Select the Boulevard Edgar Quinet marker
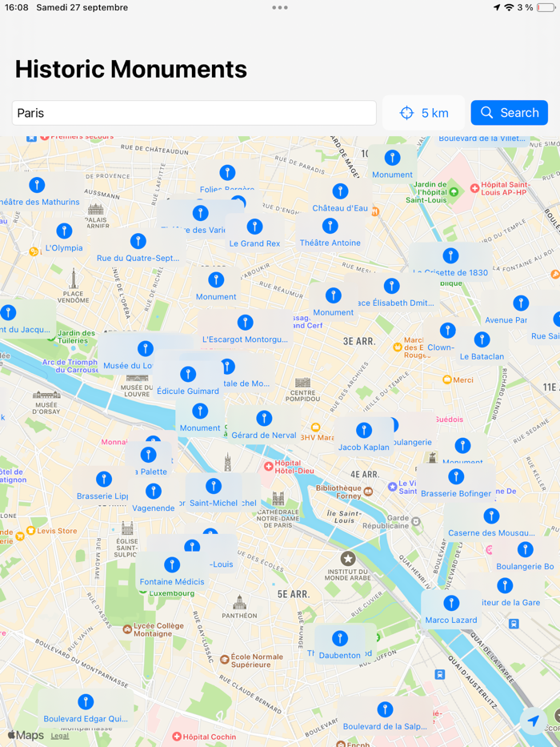This screenshot has height=747, width=560. pyautogui.click(x=86, y=709)
